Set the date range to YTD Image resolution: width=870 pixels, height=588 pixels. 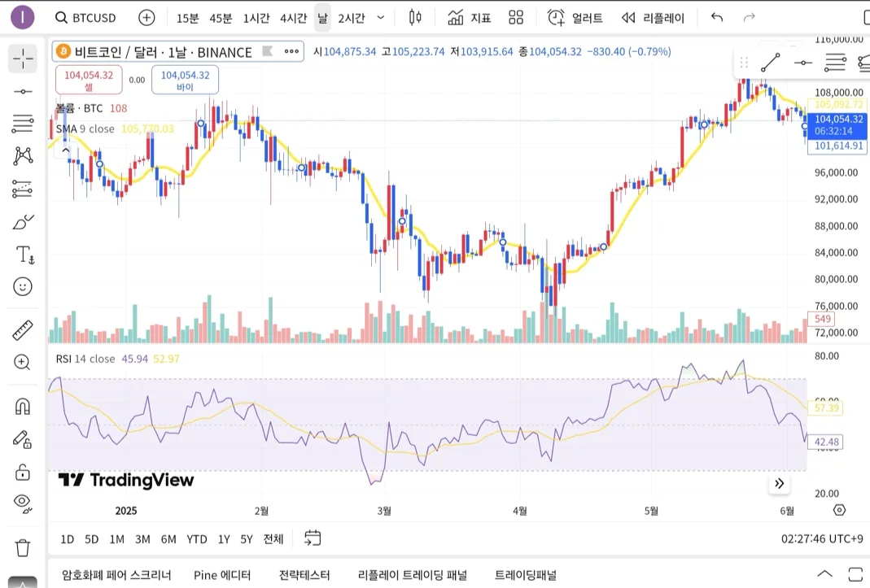197,539
